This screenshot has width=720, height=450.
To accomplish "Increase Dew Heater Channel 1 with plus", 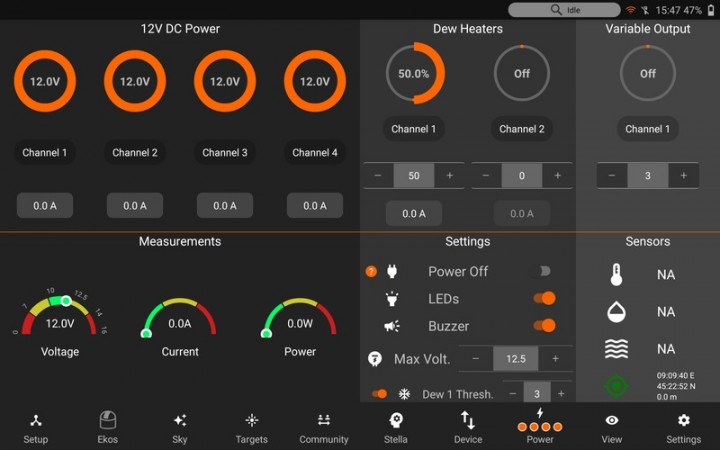I will click(449, 176).
